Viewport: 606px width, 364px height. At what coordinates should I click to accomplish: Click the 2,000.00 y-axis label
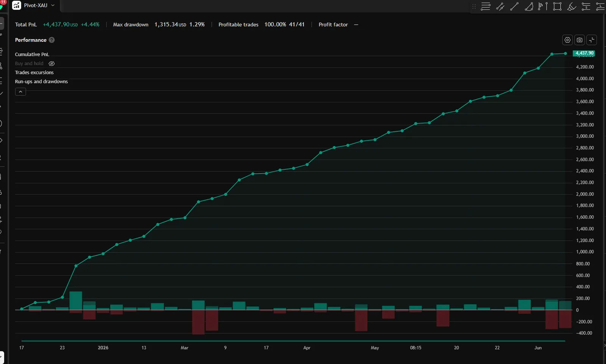coord(585,194)
